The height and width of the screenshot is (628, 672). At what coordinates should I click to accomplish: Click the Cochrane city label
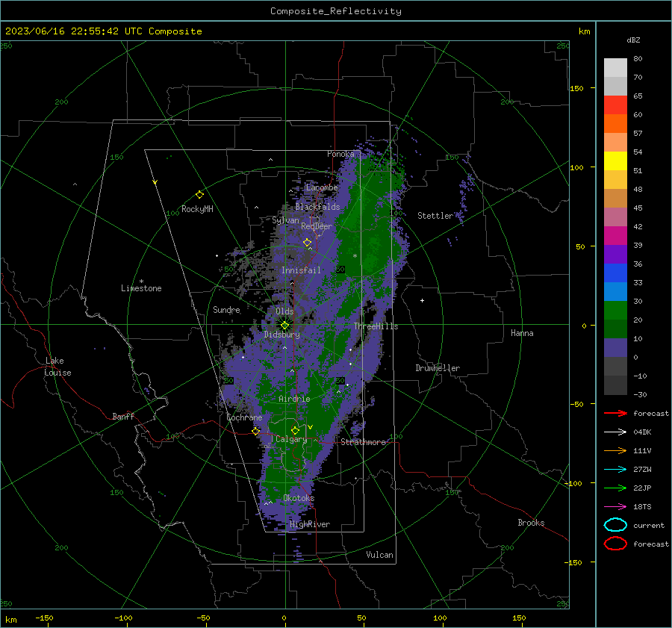click(244, 417)
